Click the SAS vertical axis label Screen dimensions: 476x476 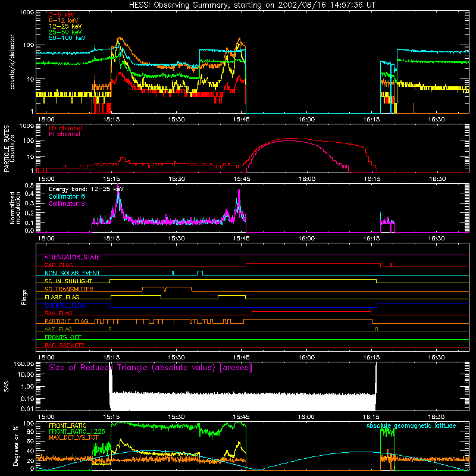click(7, 386)
